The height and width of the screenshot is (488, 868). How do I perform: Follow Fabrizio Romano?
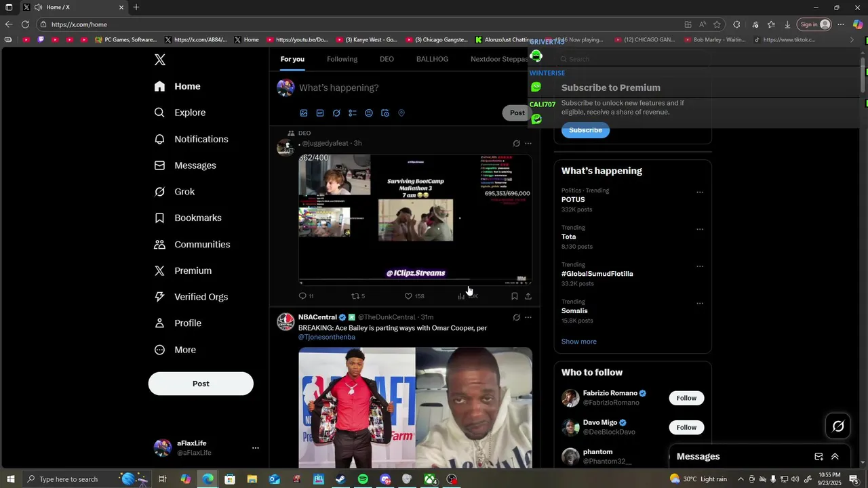tap(686, 398)
